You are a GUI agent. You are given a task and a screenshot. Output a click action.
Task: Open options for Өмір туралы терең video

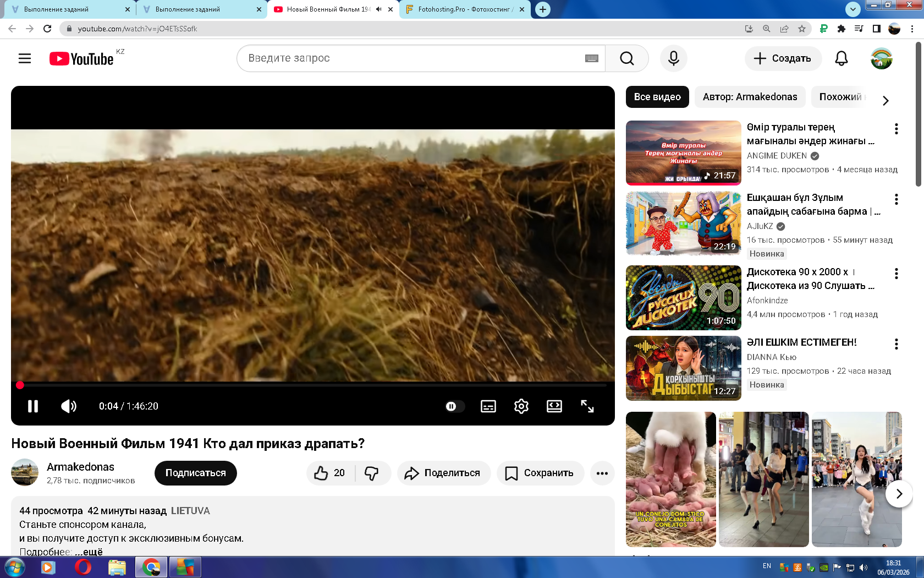tap(897, 129)
